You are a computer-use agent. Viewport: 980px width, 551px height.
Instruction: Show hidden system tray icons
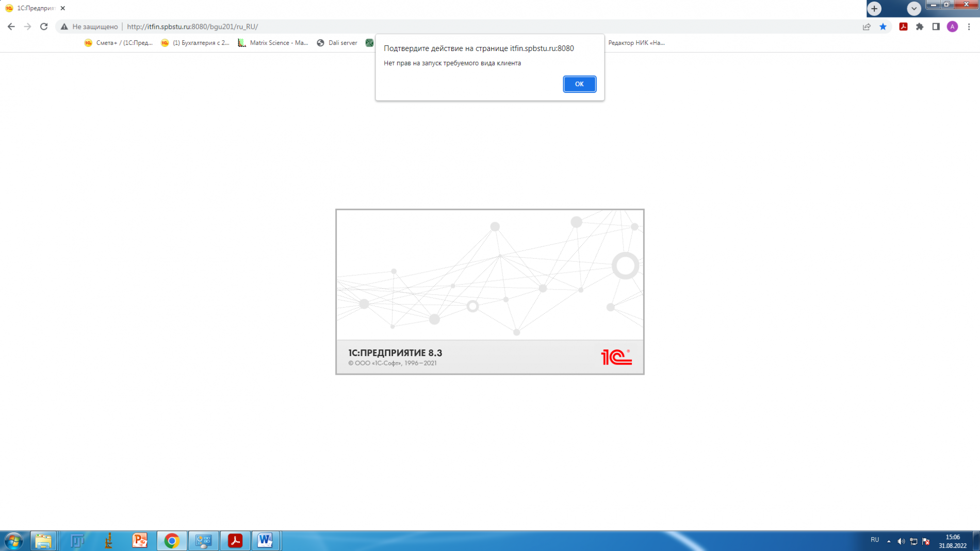(889, 541)
